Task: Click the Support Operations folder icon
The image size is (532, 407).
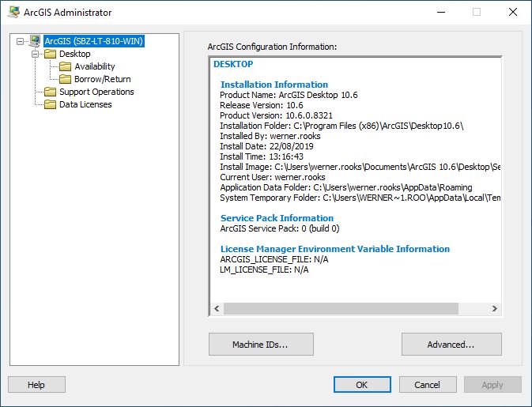Action: point(50,92)
